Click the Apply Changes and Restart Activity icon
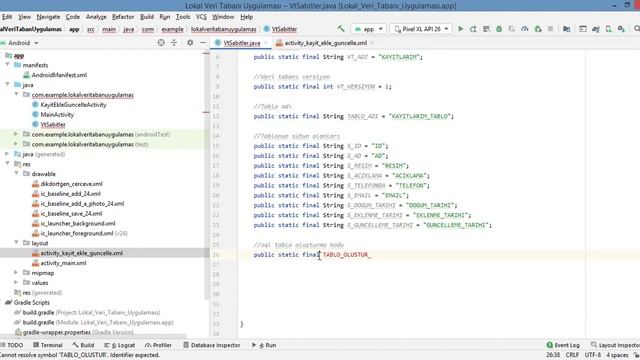The width and height of the screenshot is (640, 360). 473,29
